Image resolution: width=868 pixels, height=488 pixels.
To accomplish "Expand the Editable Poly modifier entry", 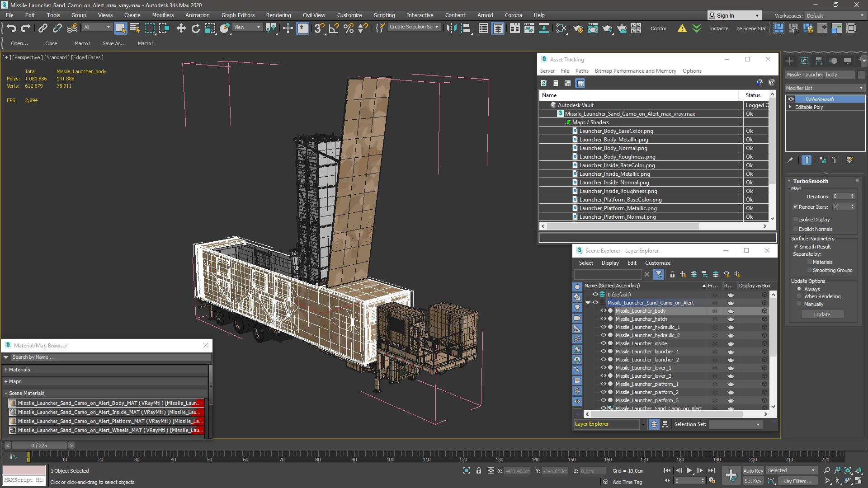I will [x=791, y=107].
